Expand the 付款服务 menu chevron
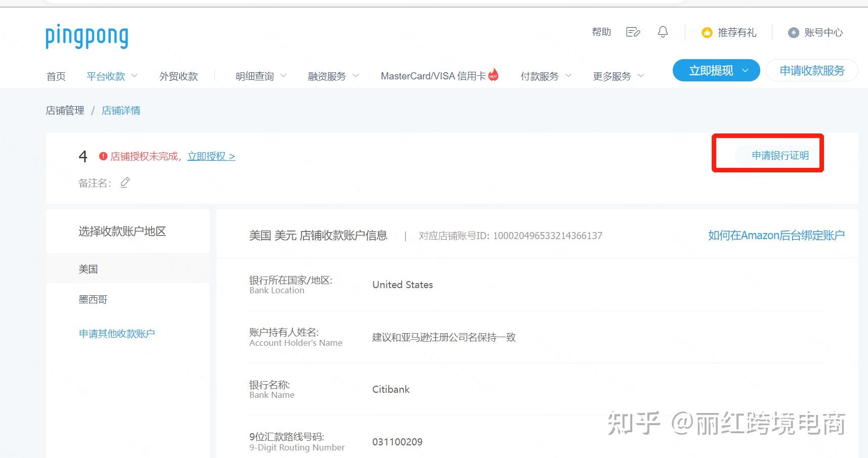This screenshot has width=868, height=458. click(568, 75)
